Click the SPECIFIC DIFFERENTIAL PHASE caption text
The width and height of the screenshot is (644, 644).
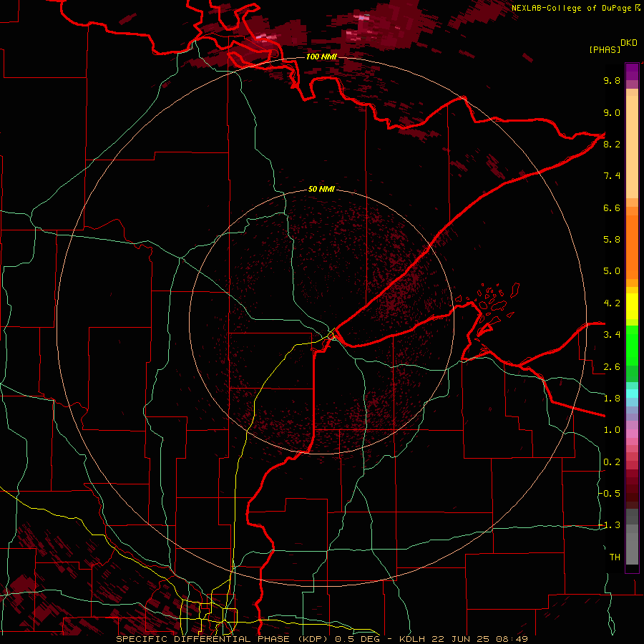203,639
